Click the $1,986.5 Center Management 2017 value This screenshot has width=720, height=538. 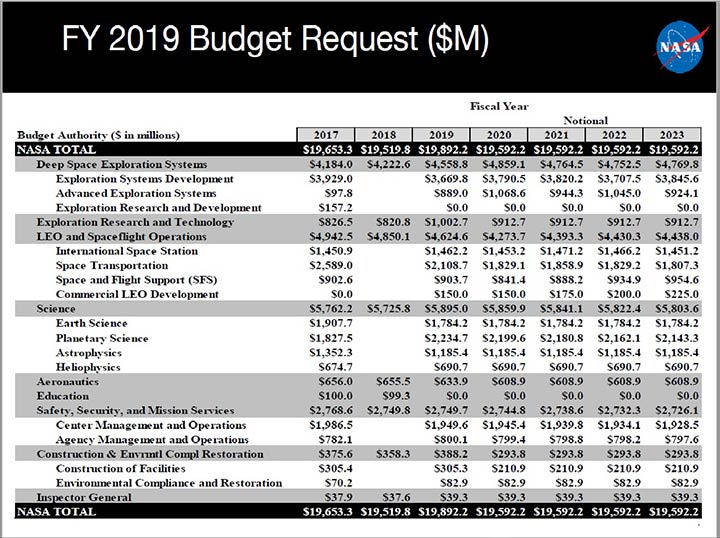click(331, 425)
